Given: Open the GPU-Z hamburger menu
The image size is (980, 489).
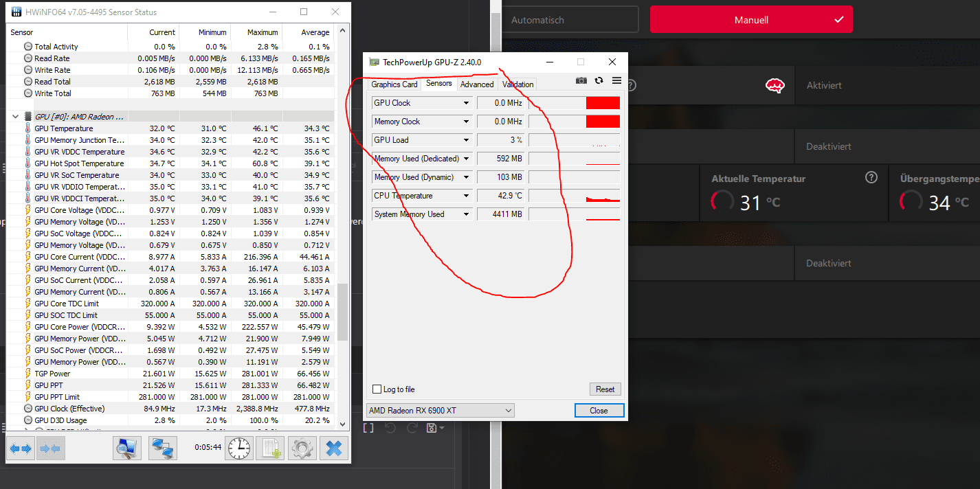Looking at the screenshot, I should [616, 80].
